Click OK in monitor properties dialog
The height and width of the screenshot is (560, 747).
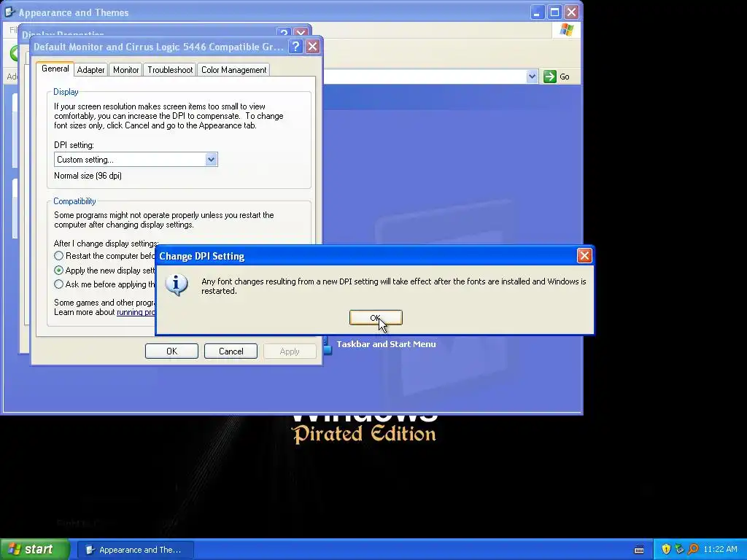pos(171,351)
